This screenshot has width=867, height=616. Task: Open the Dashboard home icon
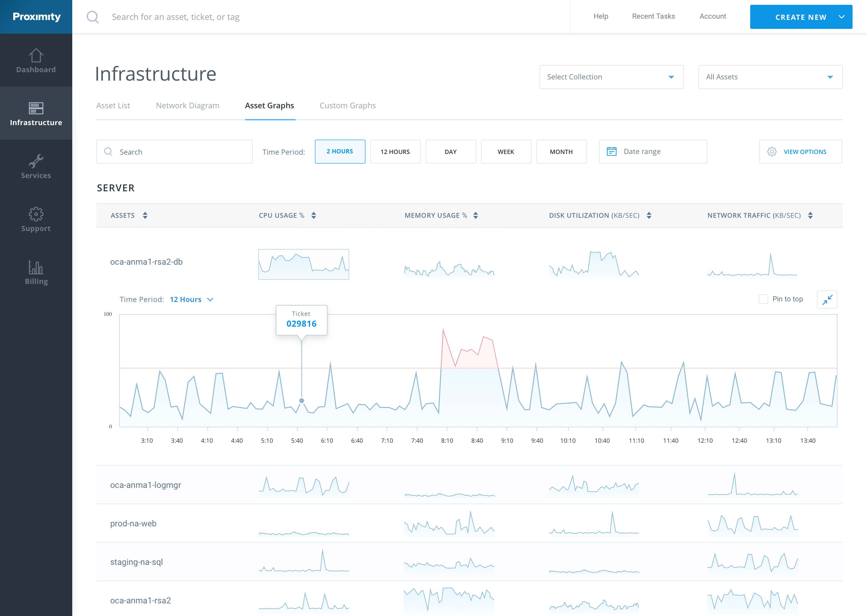pyautogui.click(x=36, y=56)
